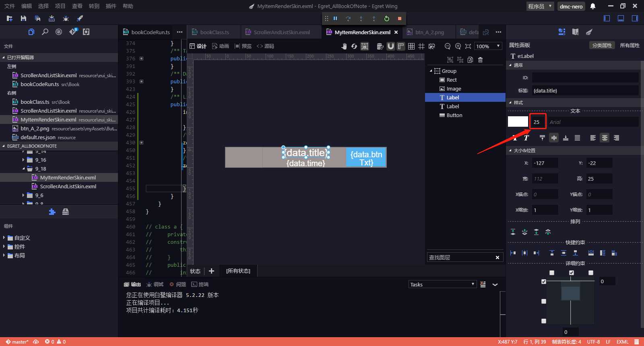
Task: Fit the canvas to screen icon
Action: (468, 46)
